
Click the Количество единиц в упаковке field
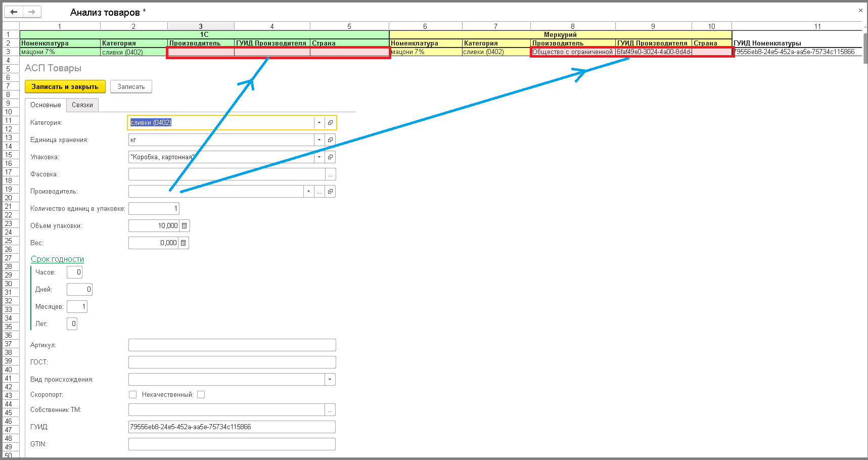coord(154,208)
